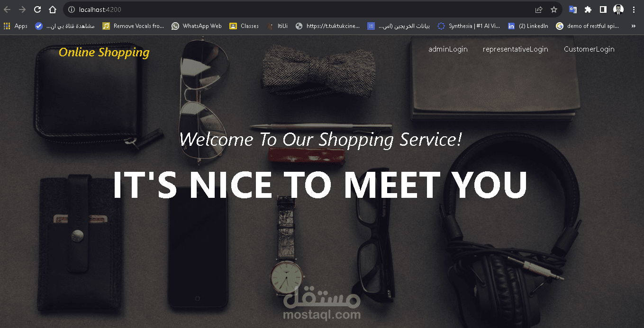Image resolution: width=644 pixels, height=328 pixels.
Task: Select the Google Translate extension icon
Action: (x=572, y=9)
